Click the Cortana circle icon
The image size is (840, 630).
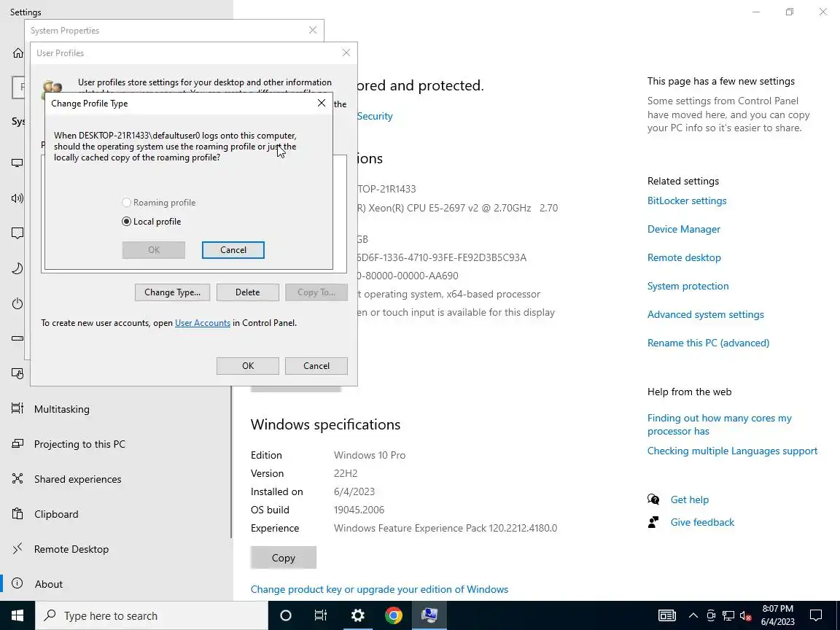[x=286, y=615]
